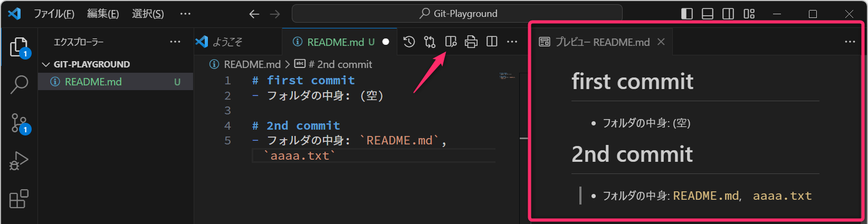Click the open changes compare icon
Viewport: 868px width, 224px height.
point(430,42)
